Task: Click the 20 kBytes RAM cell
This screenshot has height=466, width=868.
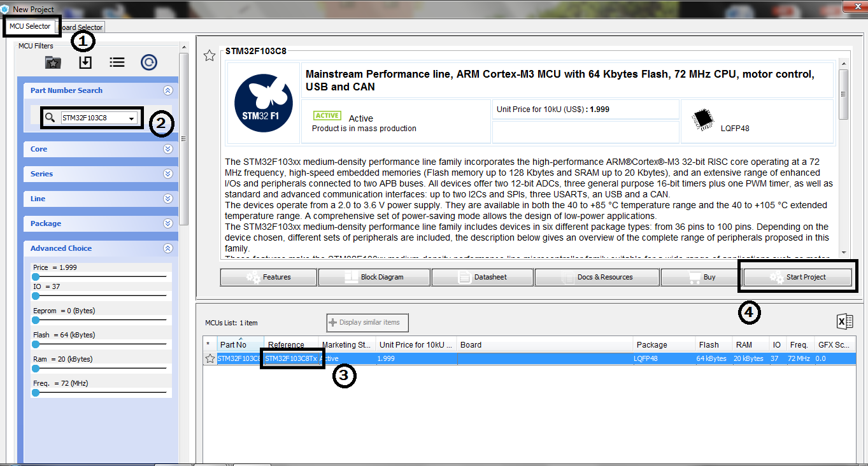Action: pos(751,359)
